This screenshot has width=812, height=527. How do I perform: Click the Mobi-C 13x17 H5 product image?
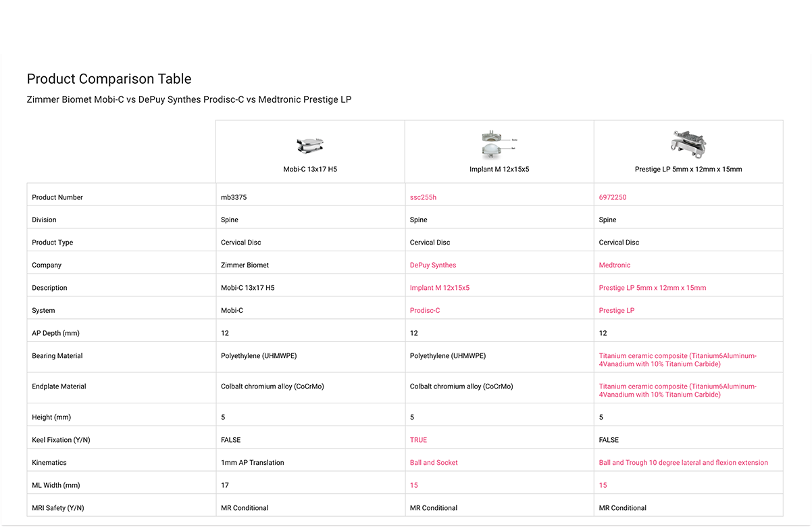click(310, 145)
